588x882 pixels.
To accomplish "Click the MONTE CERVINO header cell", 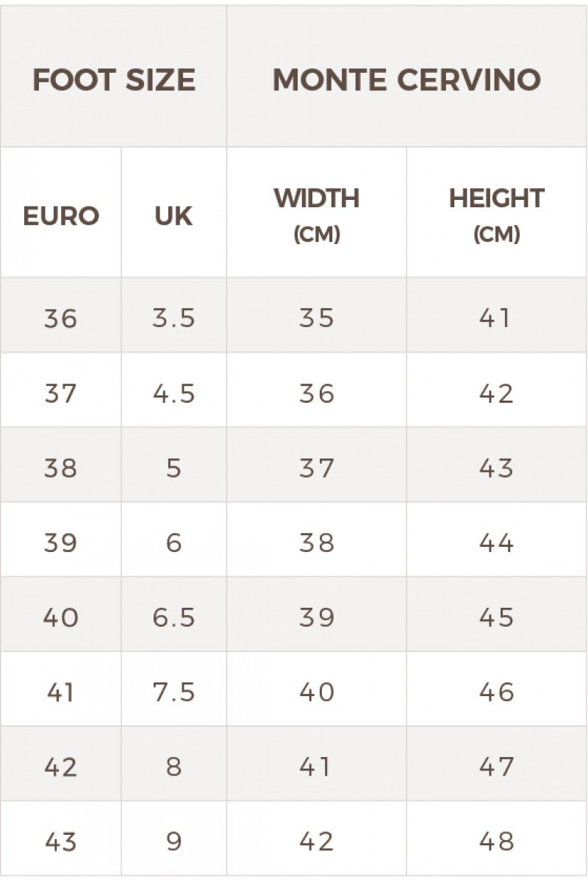I will coord(406,79).
